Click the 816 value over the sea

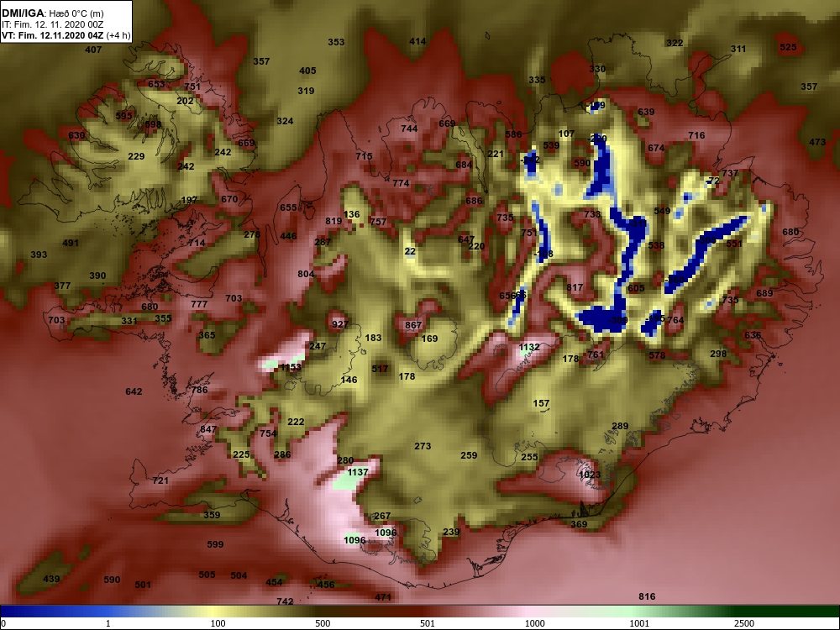click(647, 596)
